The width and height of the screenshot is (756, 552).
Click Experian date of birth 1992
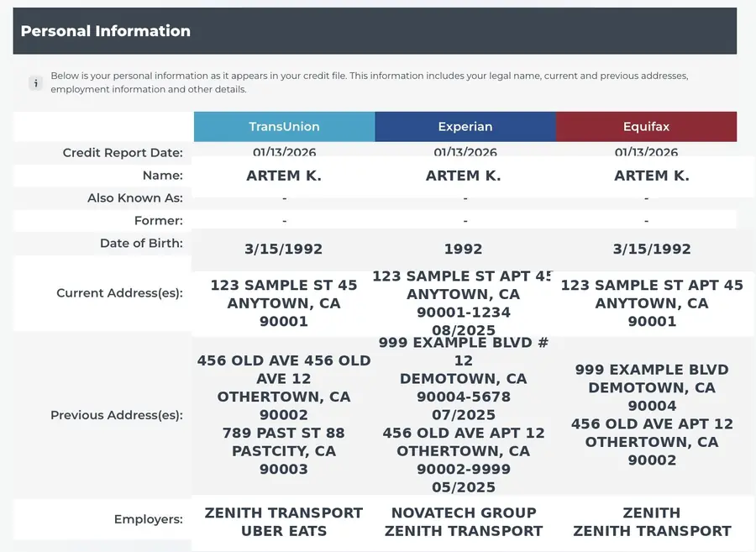coord(464,249)
